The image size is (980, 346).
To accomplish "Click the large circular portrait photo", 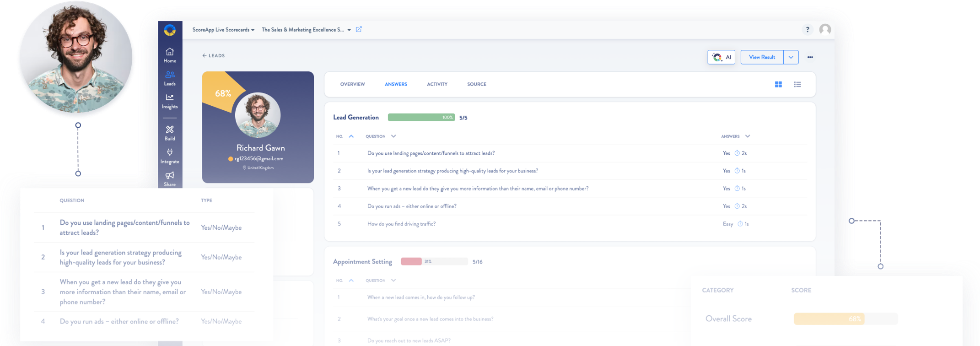I will 76,57.
